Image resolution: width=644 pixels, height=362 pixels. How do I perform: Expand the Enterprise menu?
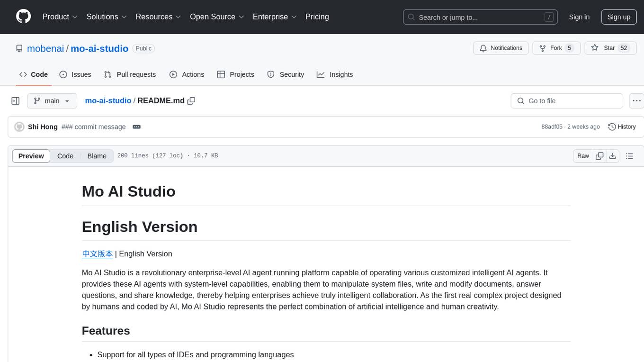[275, 17]
